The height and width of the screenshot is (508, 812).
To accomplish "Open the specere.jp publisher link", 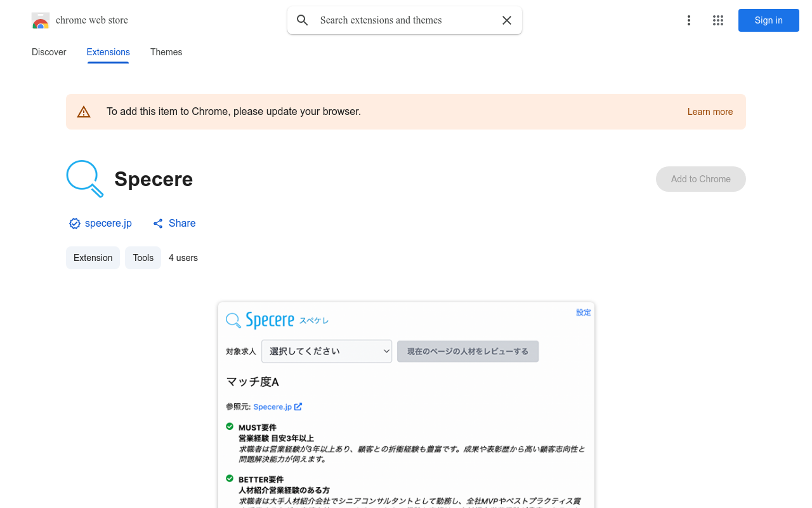I will pos(108,224).
